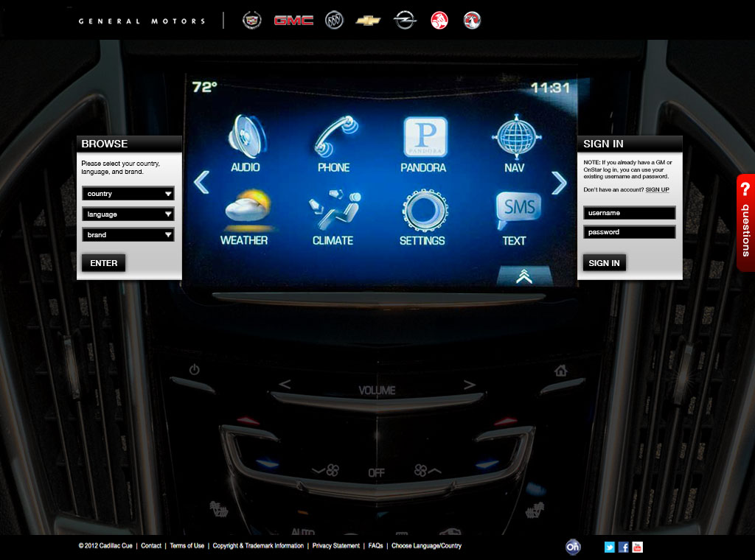Open the Audio app on the CUE screen
Screen dimensions: 755x560
246,136
